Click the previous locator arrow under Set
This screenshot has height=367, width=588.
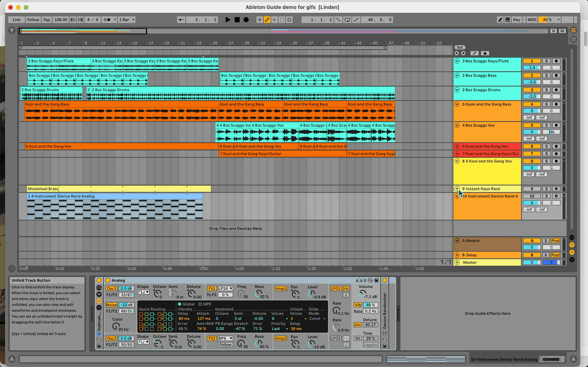pos(457,53)
